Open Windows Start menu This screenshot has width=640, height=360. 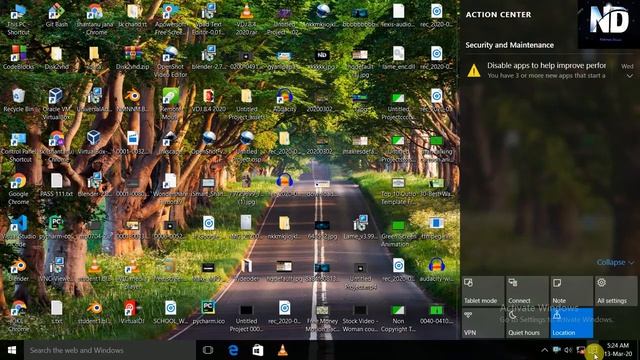(x=12, y=350)
